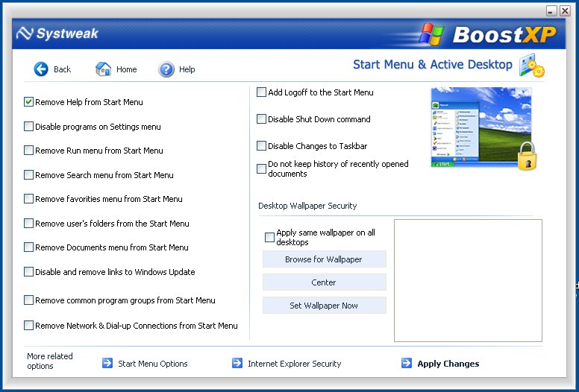579x392 pixels.
Task: Enable Disable programs on Settings menu
Action: (29, 127)
